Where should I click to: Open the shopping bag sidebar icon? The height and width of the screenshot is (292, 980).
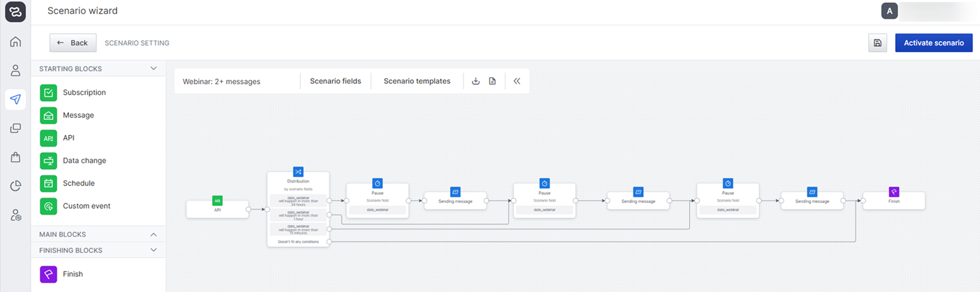point(15,157)
